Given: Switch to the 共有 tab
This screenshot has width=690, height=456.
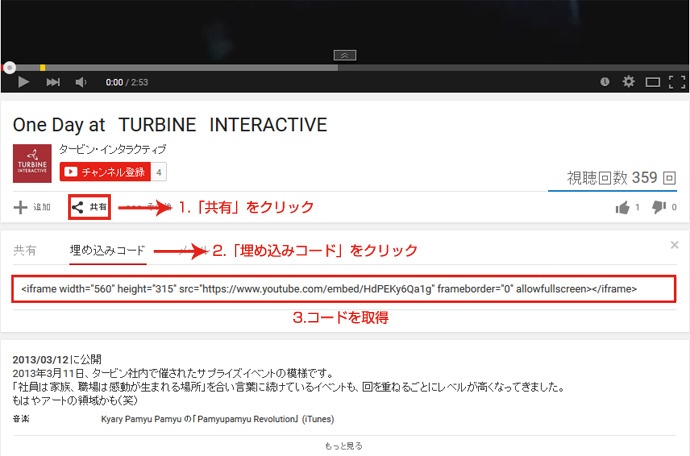Looking at the screenshot, I should tap(25, 250).
